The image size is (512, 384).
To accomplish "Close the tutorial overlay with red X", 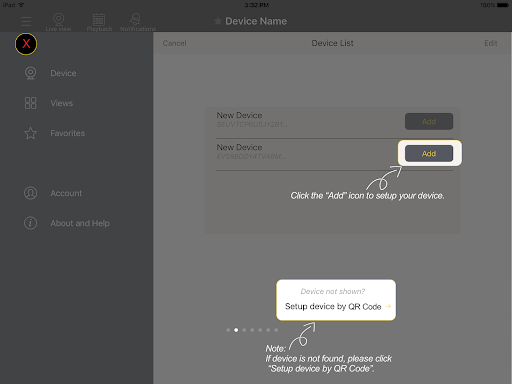I will (26, 44).
